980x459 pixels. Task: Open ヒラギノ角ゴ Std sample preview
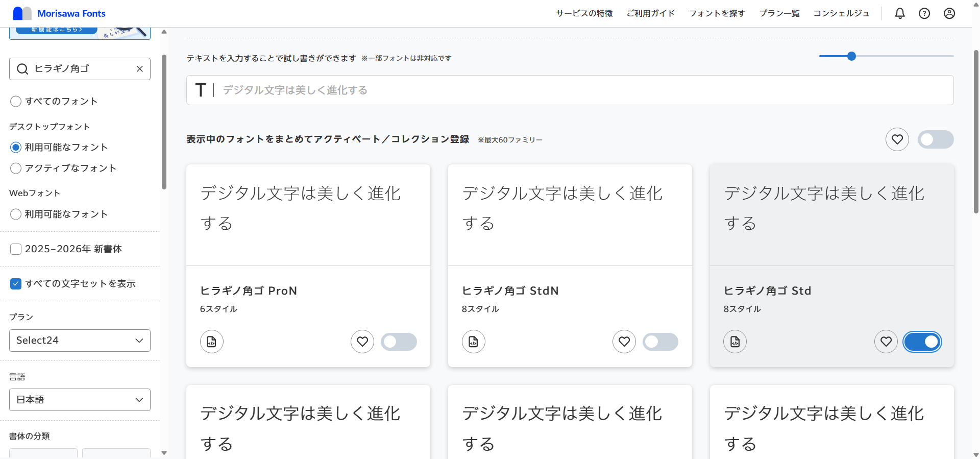tap(832, 215)
